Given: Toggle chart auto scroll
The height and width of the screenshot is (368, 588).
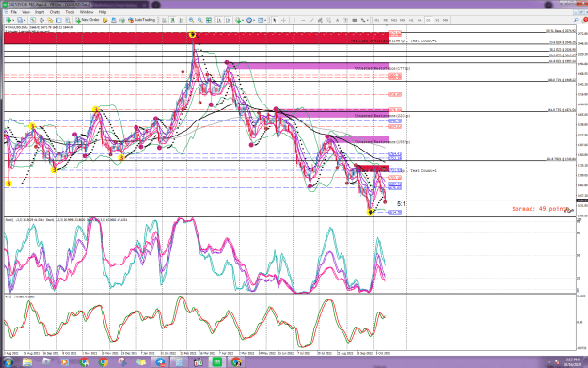Looking at the screenshot, I should (219, 20).
